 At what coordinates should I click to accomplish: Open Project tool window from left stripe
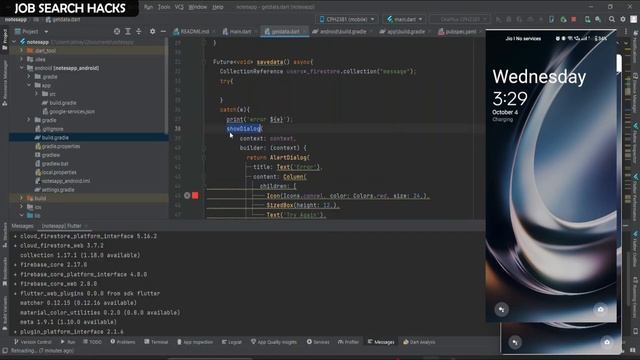click(x=5, y=39)
